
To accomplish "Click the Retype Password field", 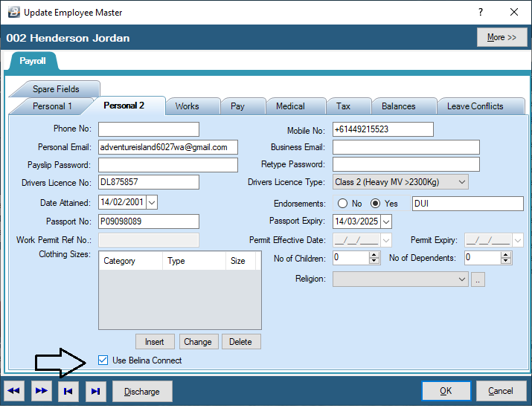I will [406, 164].
